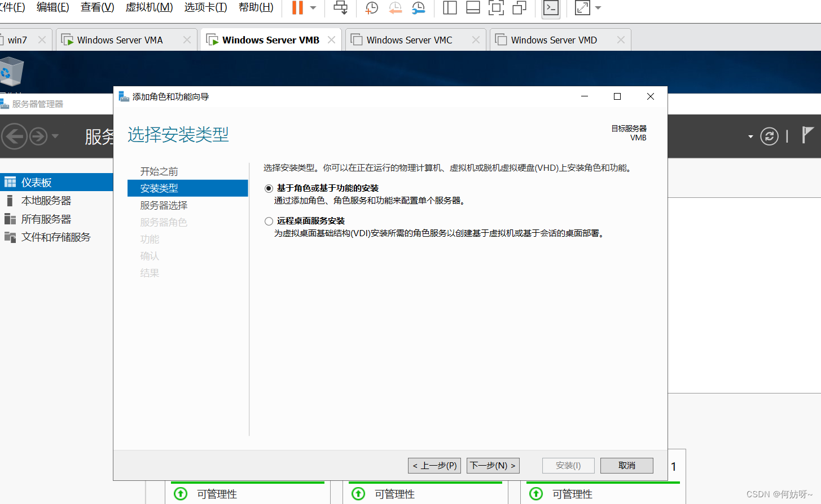Click the revert to snapshot icon

395,8
